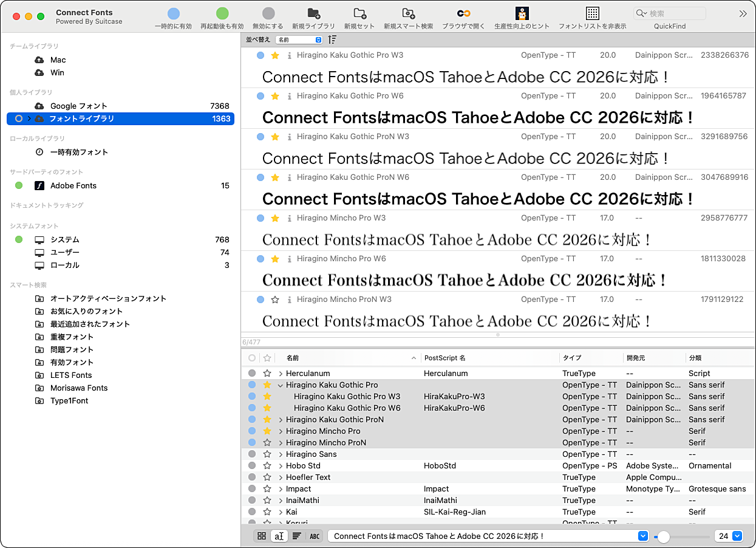Sort list by PostScript 名 column header
756x548 pixels.
tap(445, 358)
